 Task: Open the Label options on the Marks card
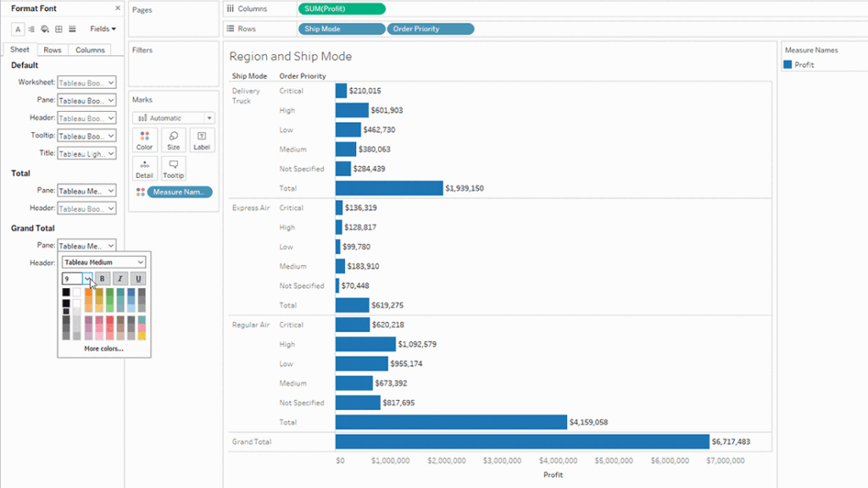[x=201, y=140]
